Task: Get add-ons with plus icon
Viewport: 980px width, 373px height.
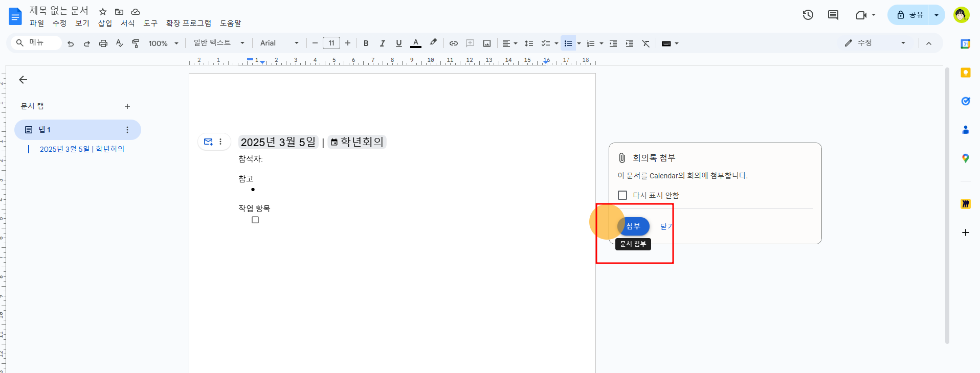Action: tap(966, 232)
